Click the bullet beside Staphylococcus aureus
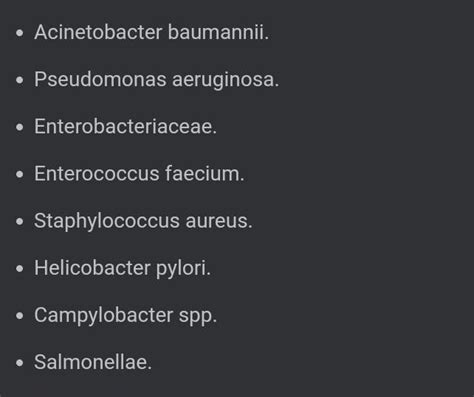 click(x=20, y=221)
